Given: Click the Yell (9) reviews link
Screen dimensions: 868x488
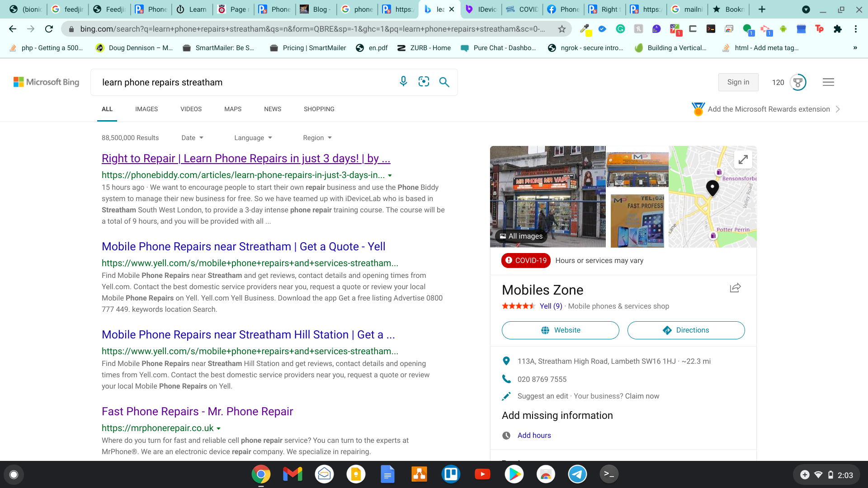Looking at the screenshot, I should pyautogui.click(x=551, y=306).
